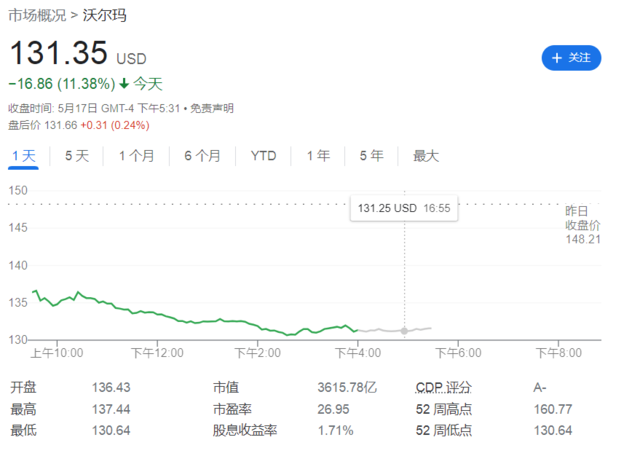Show the 最大 full history range
Image resolution: width=640 pixels, height=456 pixels.
pyautogui.click(x=426, y=156)
